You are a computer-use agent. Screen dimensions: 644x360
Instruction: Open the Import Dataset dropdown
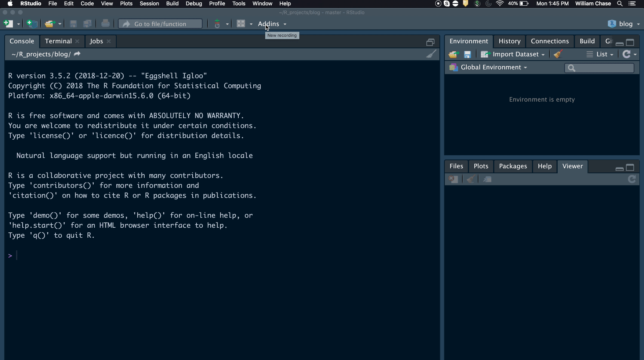pyautogui.click(x=513, y=54)
